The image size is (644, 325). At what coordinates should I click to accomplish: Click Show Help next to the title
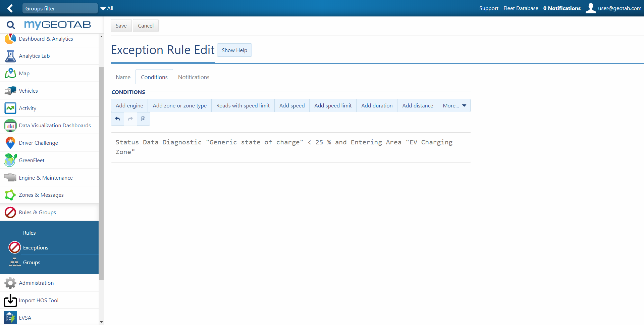point(234,50)
